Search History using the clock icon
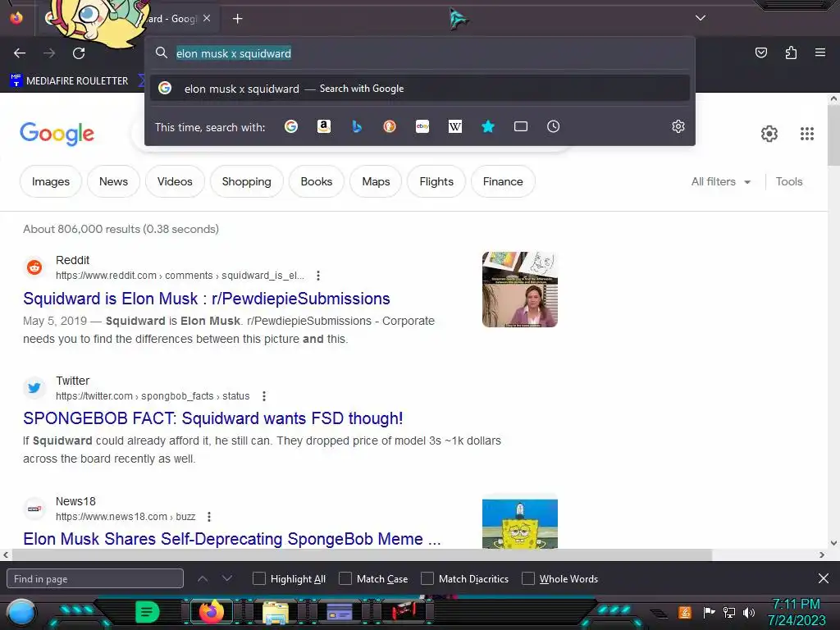 coord(554,126)
